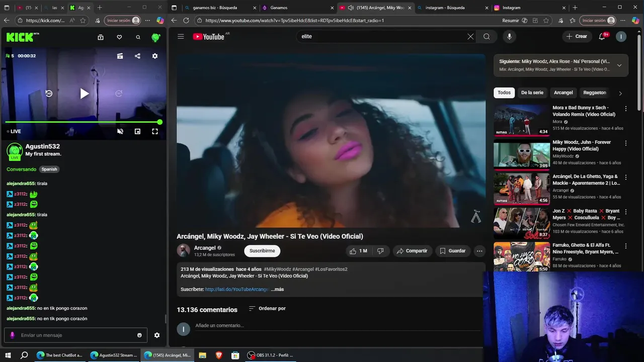Image resolution: width=644 pixels, height=362 pixels.
Task: Select the Todos filter chip
Action: [x=504, y=93]
